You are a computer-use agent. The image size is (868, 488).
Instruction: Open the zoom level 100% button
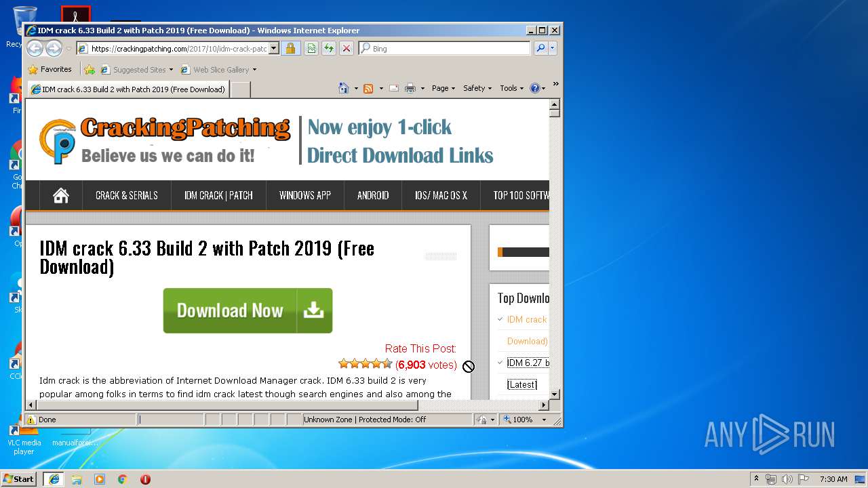coord(518,420)
